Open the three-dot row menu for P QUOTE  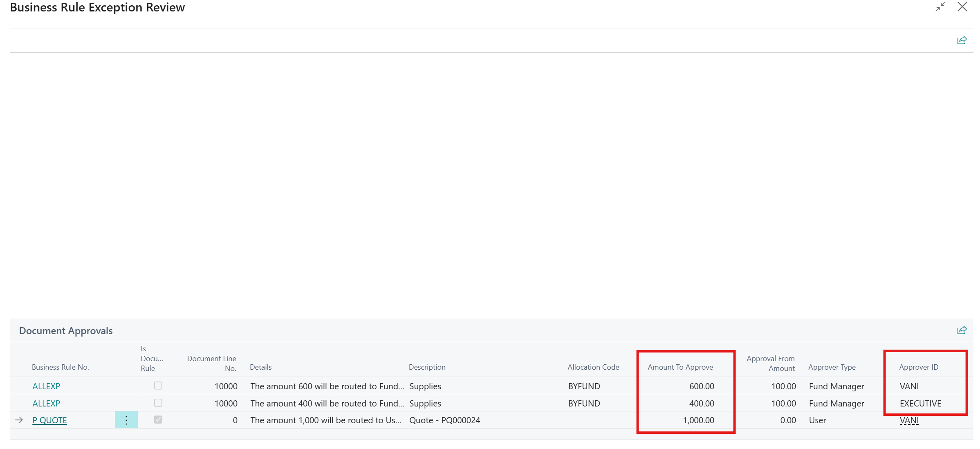[x=126, y=420]
